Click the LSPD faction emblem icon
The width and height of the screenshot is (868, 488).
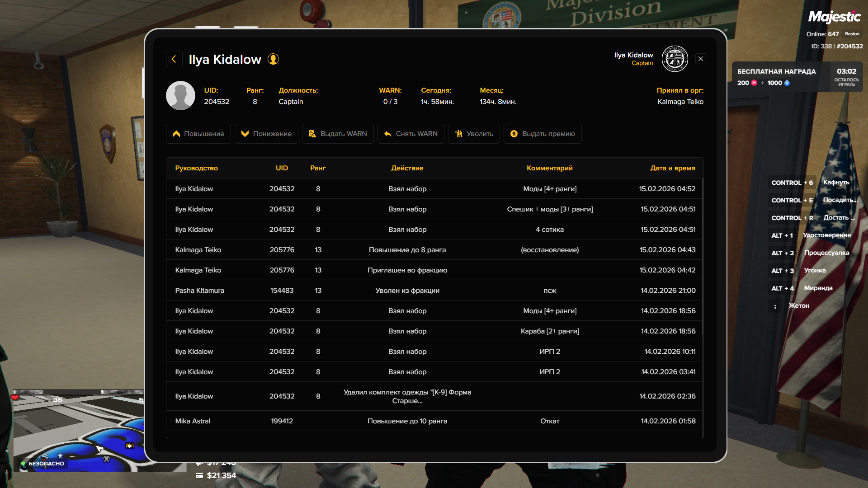(675, 59)
